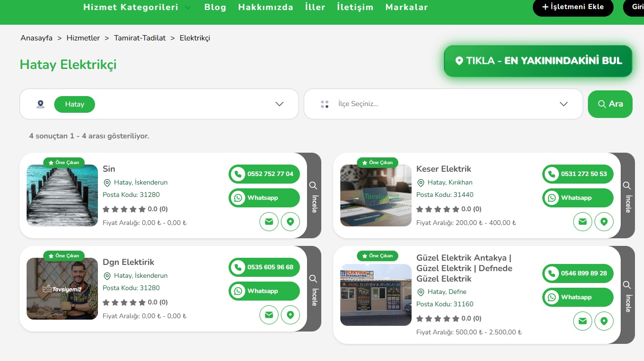Viewport: 644px width, 361px height.
Task: Click TIKLA - EN YAKININDAKİNİ BUL button
Action: 538,61
